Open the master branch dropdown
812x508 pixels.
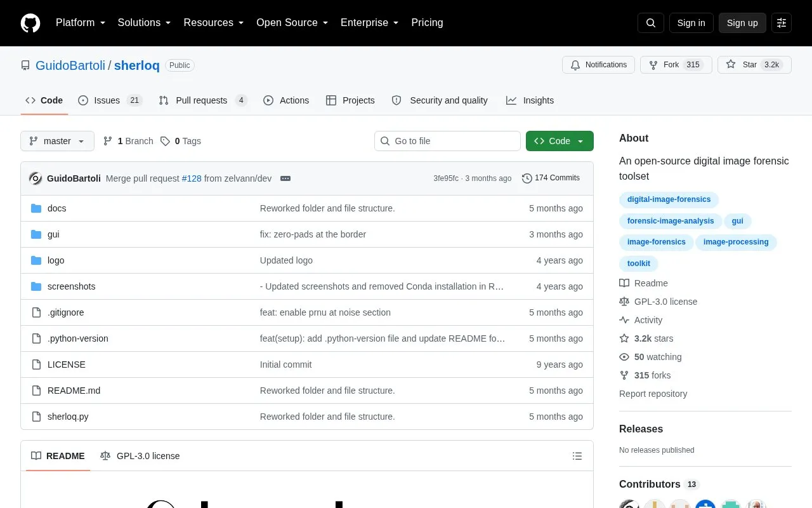pos(57,141)
